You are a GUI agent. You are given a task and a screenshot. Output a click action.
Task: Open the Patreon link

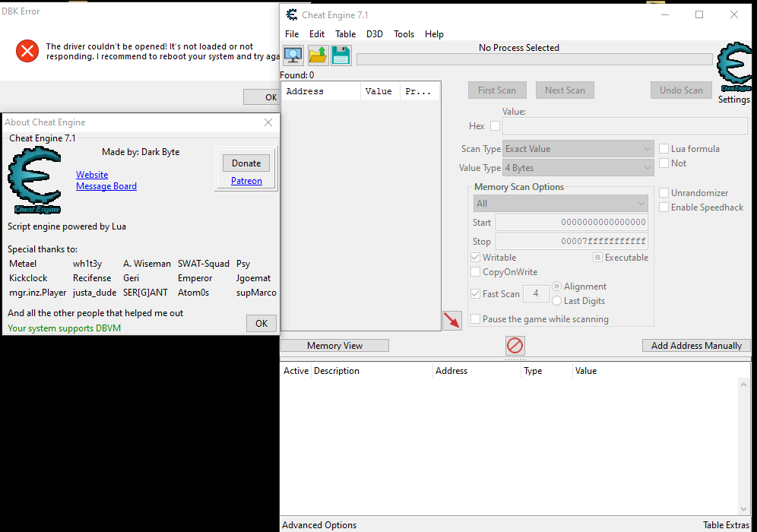246,181
